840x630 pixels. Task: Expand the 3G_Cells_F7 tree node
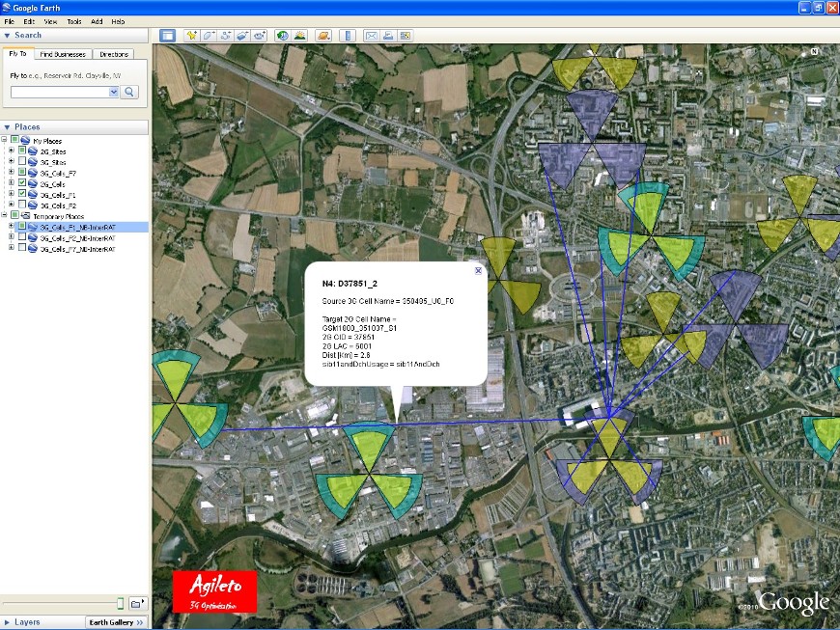pyautogui.click(x=12, y=173)
